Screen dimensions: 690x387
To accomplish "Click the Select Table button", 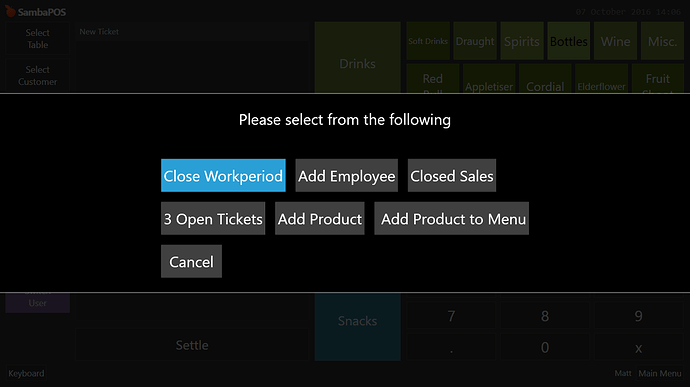I will point(37,39).
